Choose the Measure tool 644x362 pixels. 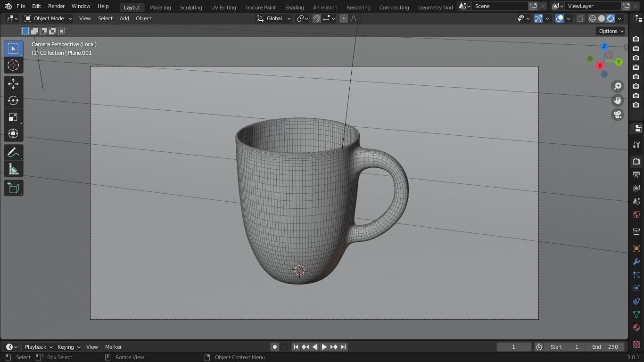pyautogui.click(x=13, y=169)
